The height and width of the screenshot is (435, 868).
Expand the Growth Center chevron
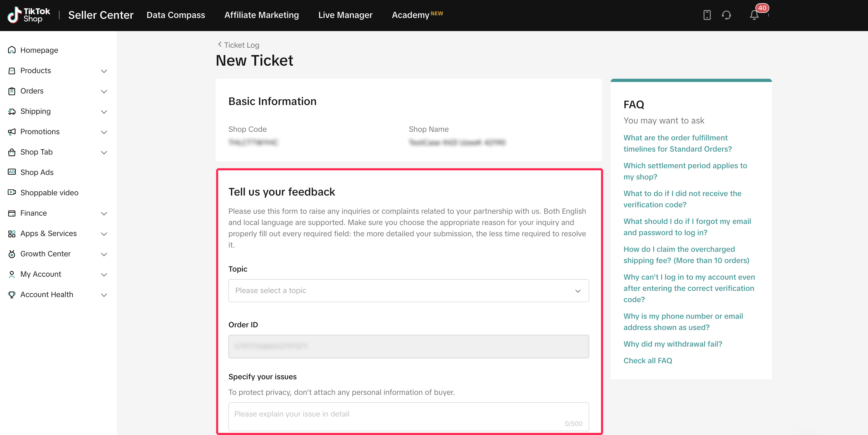(x=104, y=254)
